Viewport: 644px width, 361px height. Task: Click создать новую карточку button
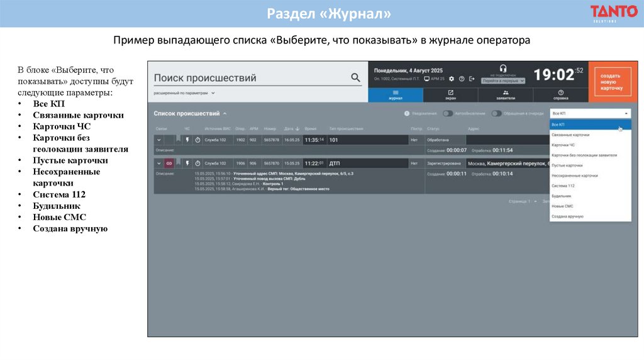613,82
